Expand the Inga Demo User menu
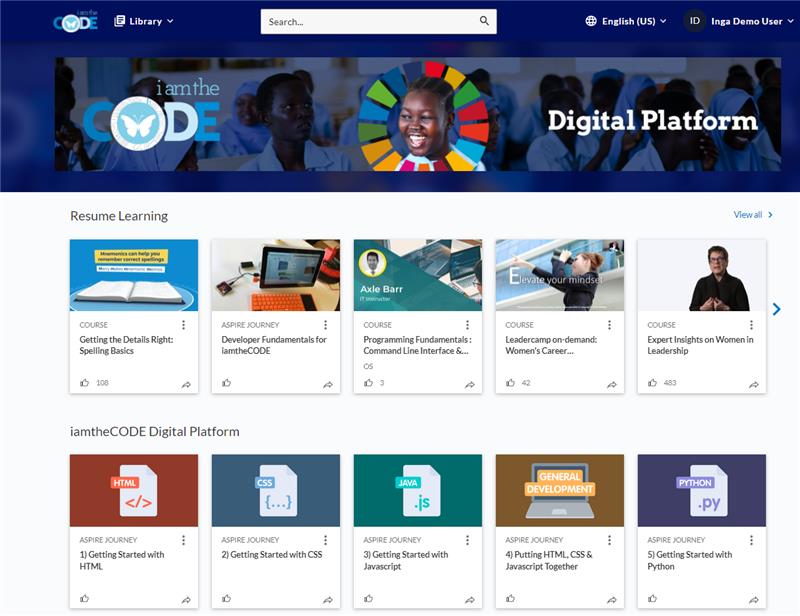 (x=752, y=21)
